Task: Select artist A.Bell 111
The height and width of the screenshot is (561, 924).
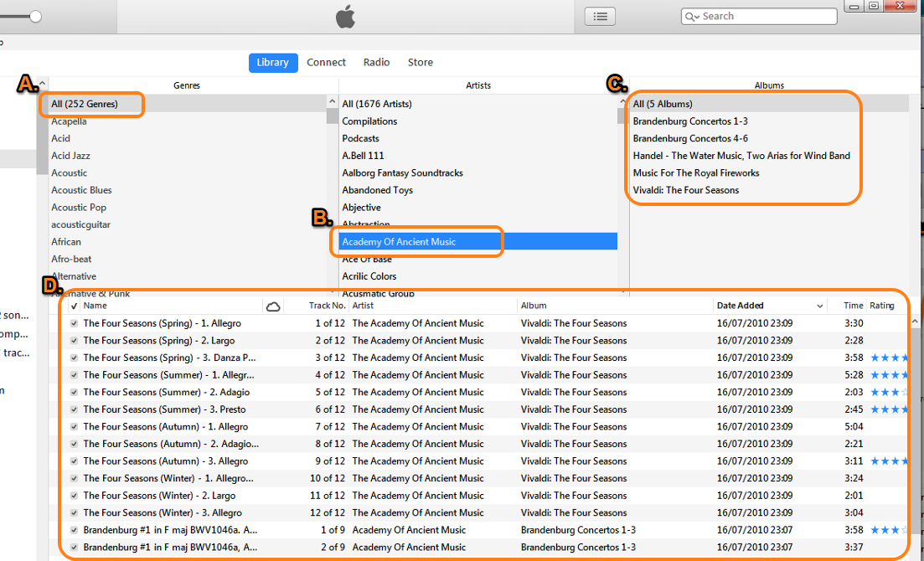Action: (x=477, y=156)
